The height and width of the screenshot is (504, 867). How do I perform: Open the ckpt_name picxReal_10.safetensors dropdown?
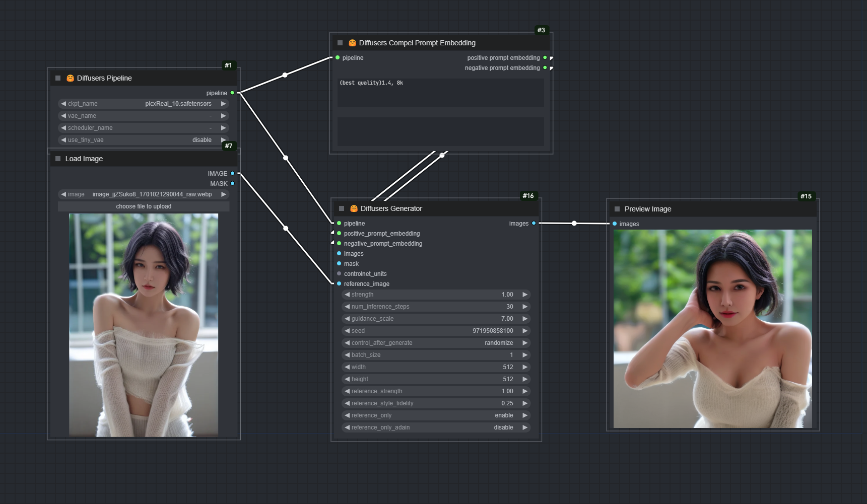pos(144,104)
